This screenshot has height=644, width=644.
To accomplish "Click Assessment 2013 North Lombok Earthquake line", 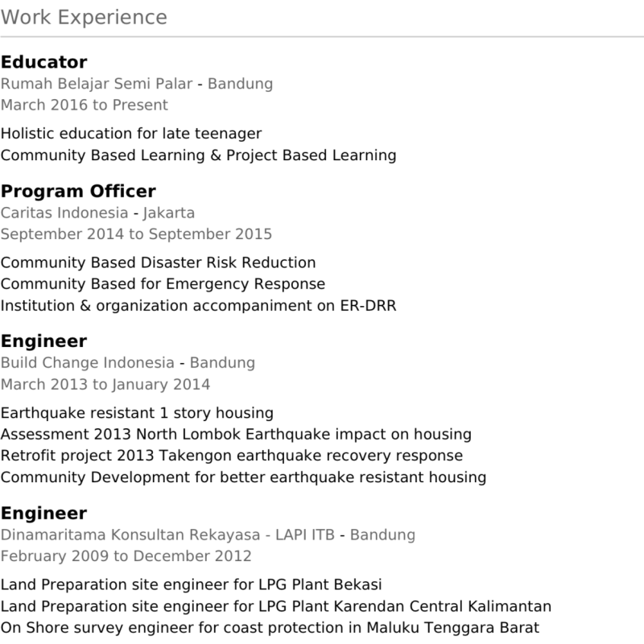I will (236, 435).
